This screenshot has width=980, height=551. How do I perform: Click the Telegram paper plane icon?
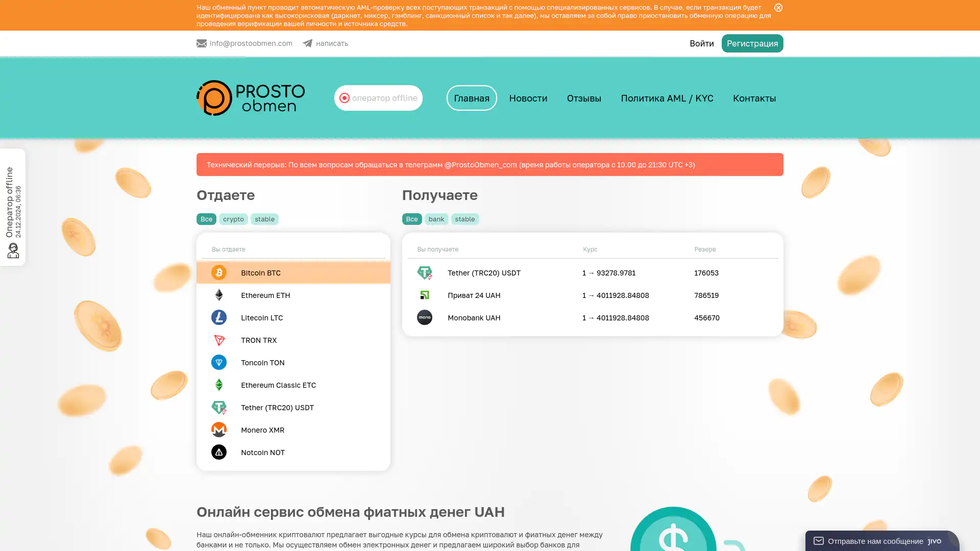[x=307, y=43]
